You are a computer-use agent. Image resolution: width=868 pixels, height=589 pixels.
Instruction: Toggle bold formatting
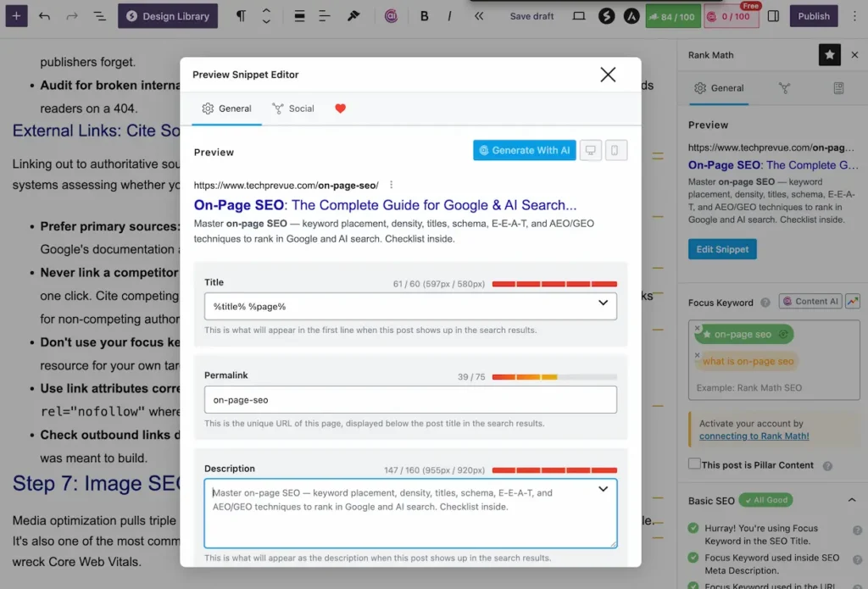(x=424, y=16)
